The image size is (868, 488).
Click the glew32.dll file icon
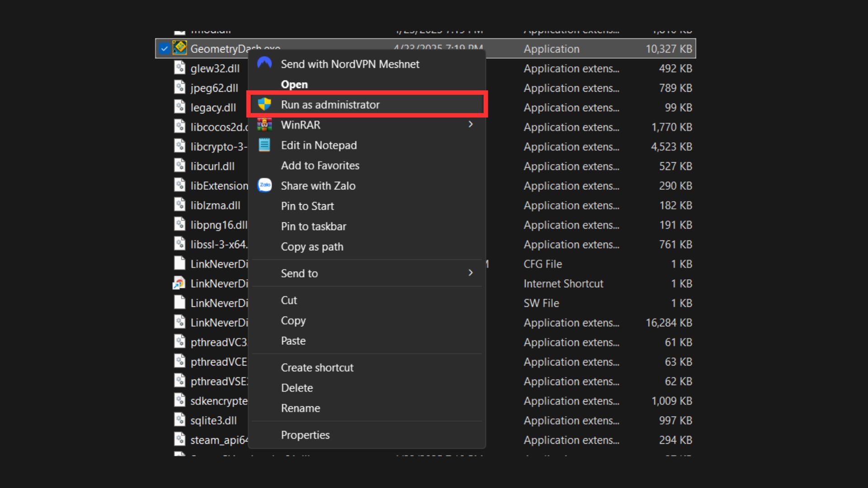179,68
